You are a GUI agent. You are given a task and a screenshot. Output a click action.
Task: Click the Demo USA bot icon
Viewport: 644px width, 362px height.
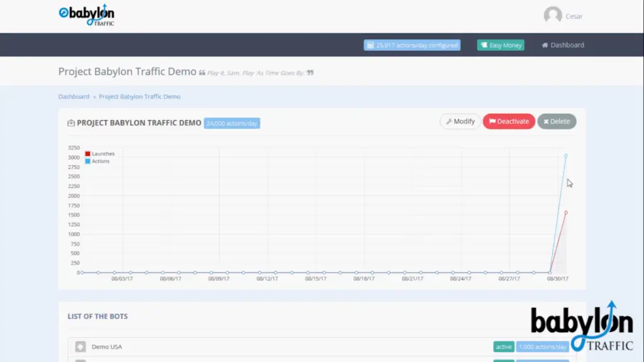(x=80, y=347)
